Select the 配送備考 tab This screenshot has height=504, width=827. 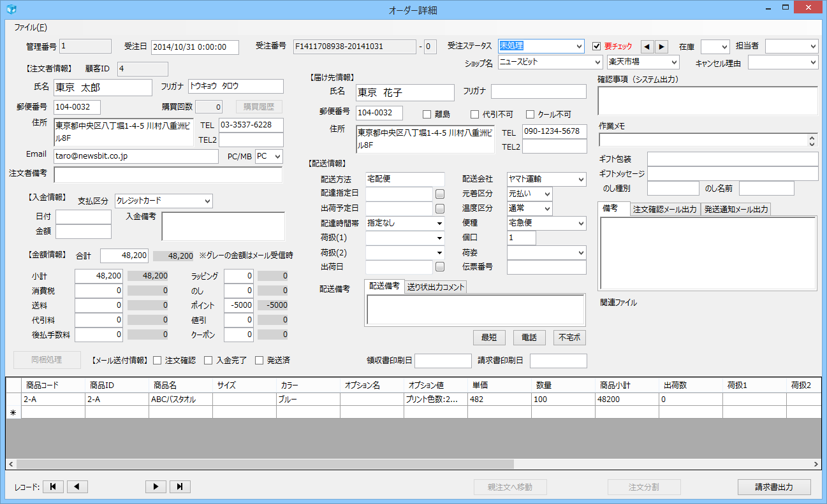[x=384, y=286]
